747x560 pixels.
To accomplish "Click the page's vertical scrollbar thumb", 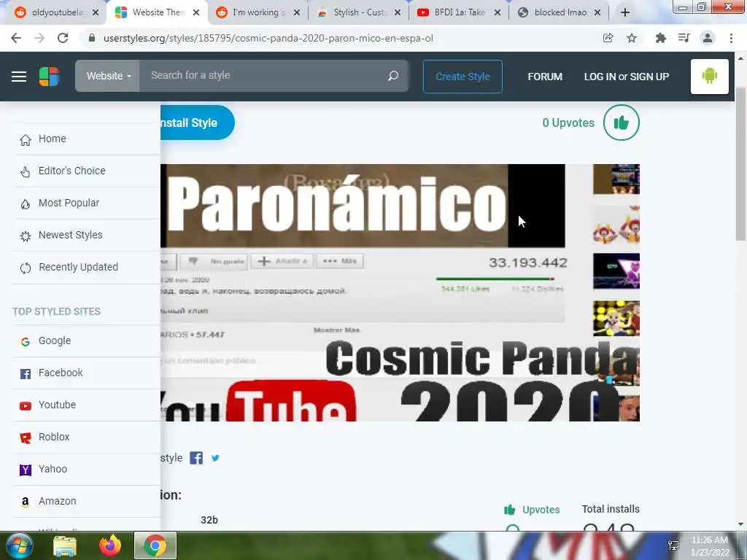I will (741, 164).
